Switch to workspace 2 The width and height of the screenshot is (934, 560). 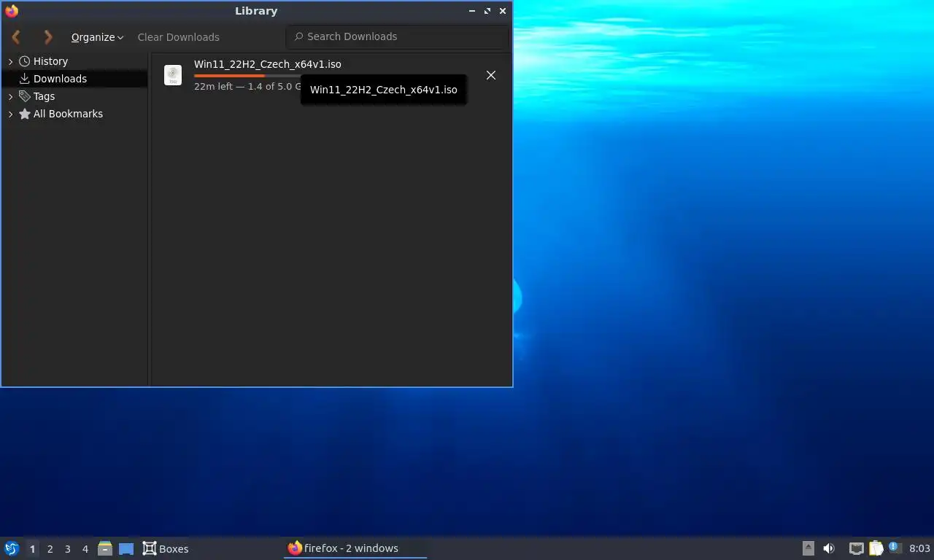coord(50,549)
